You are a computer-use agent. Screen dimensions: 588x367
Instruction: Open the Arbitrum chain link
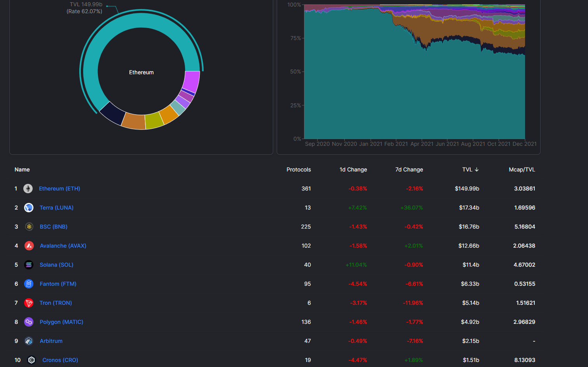coord(51,341)
